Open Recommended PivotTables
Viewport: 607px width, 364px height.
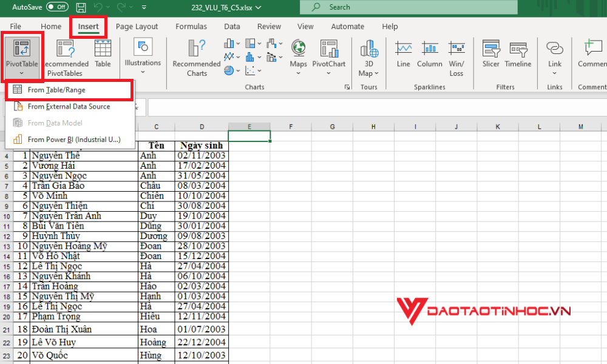pyautogui.click(x=66, y=57)
